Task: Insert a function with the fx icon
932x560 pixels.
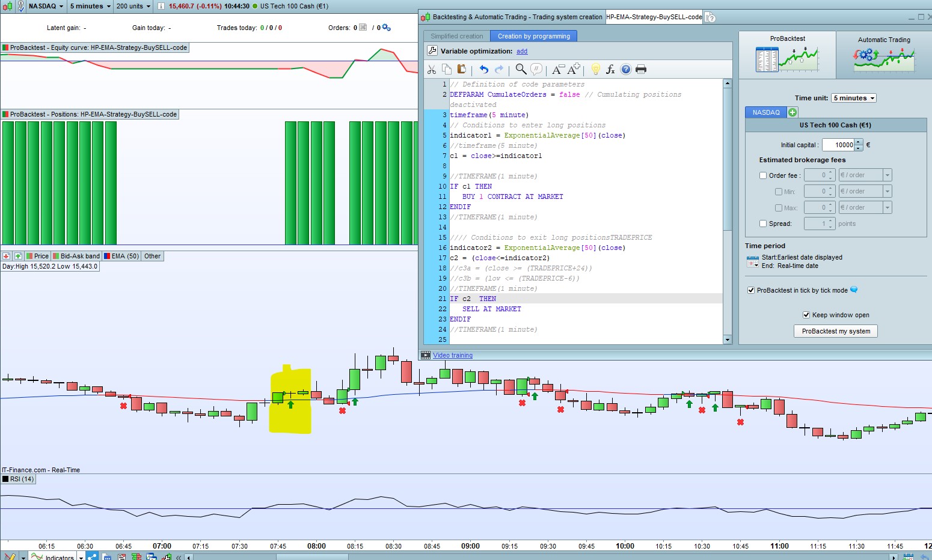Action: coord(610,69)
